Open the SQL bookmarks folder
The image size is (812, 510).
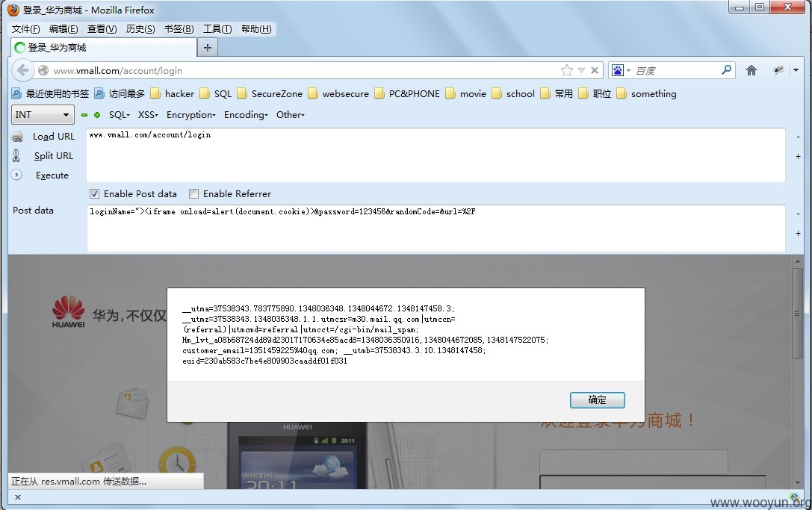[216, 94]
